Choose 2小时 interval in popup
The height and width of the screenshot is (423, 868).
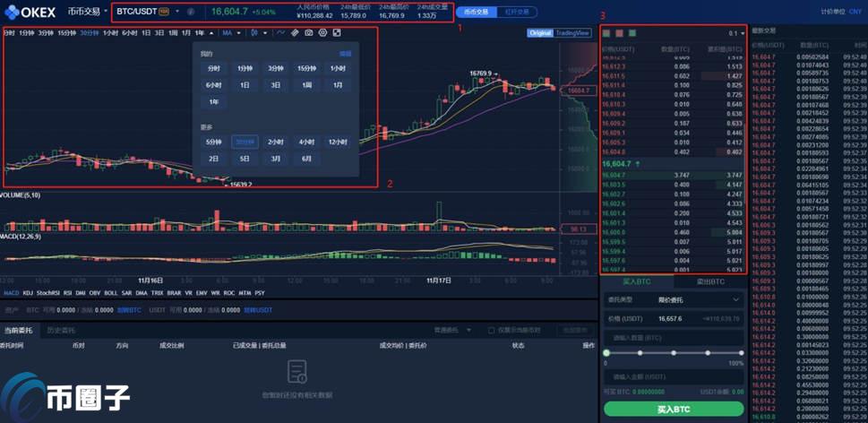tap(276, 142)
